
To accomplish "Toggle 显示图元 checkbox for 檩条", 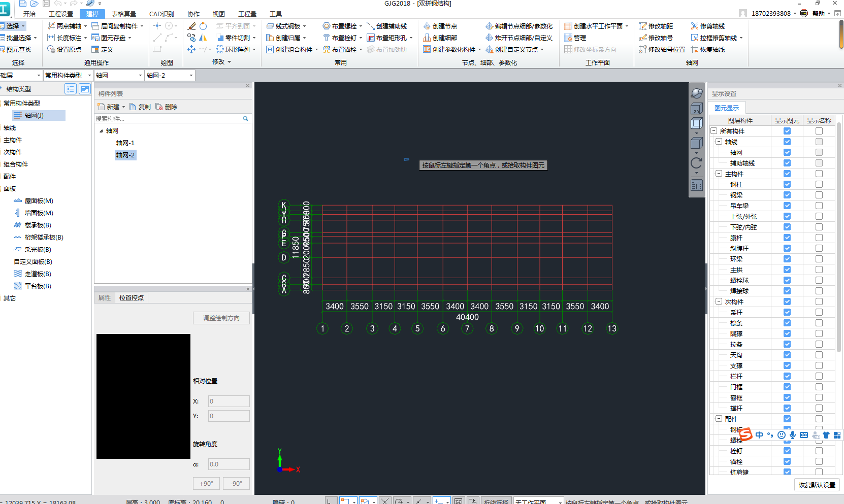I will [787, 323].
